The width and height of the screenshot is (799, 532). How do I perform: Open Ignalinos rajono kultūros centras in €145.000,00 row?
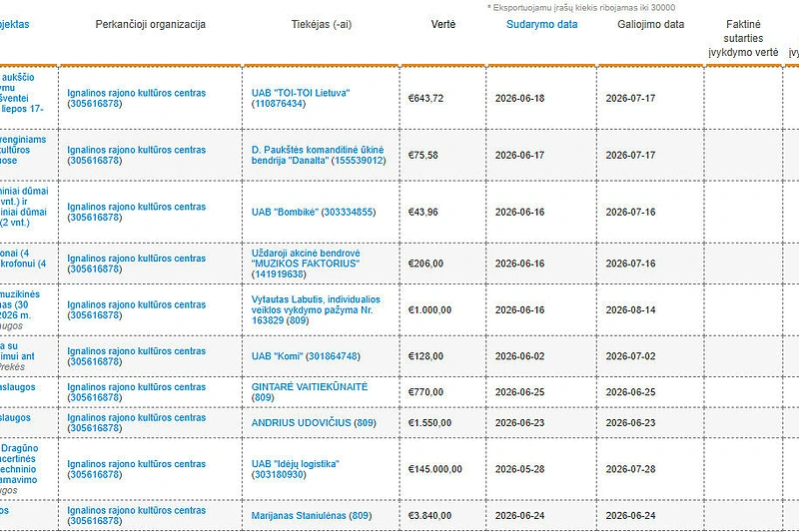137,469
